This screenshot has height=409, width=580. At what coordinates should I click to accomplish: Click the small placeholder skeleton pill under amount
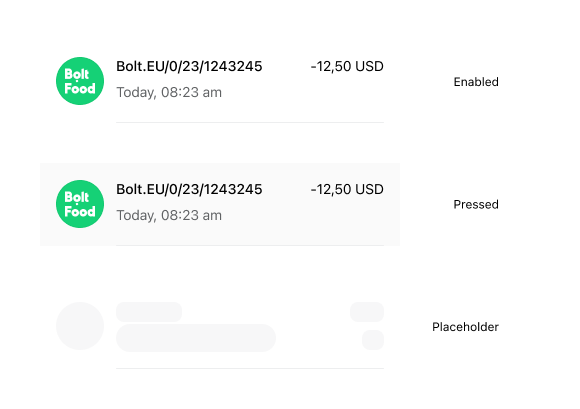[x=373, y=340]
